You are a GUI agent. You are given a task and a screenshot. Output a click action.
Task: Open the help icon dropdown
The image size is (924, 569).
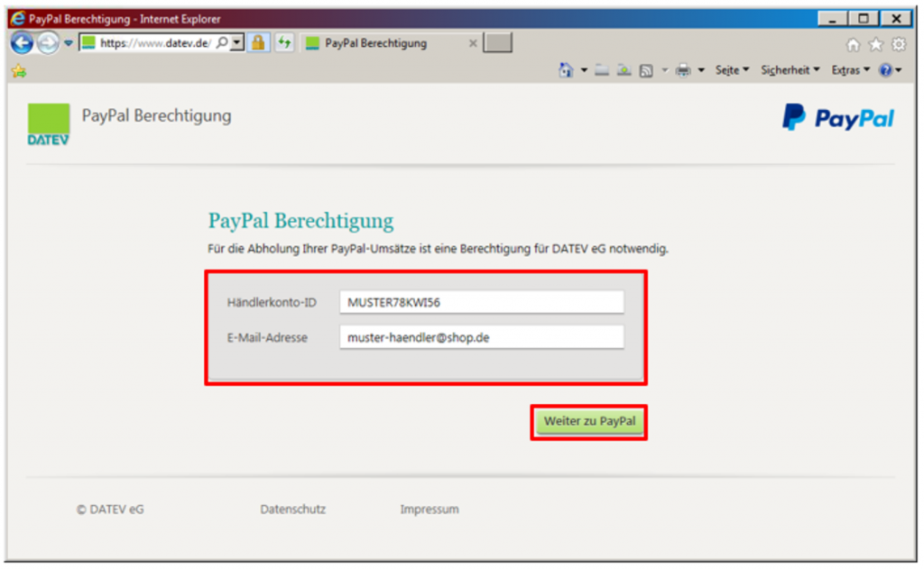tap(890, 70)
